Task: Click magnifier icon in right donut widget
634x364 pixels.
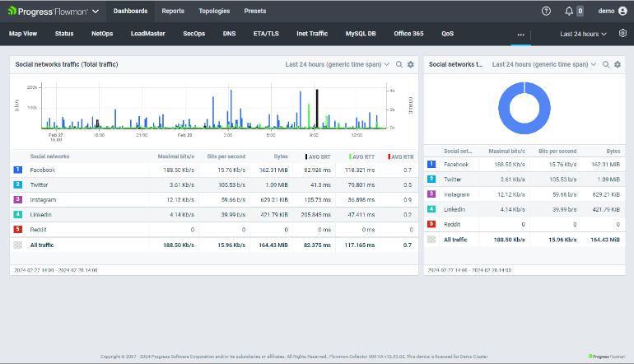Action: [605, 64]
